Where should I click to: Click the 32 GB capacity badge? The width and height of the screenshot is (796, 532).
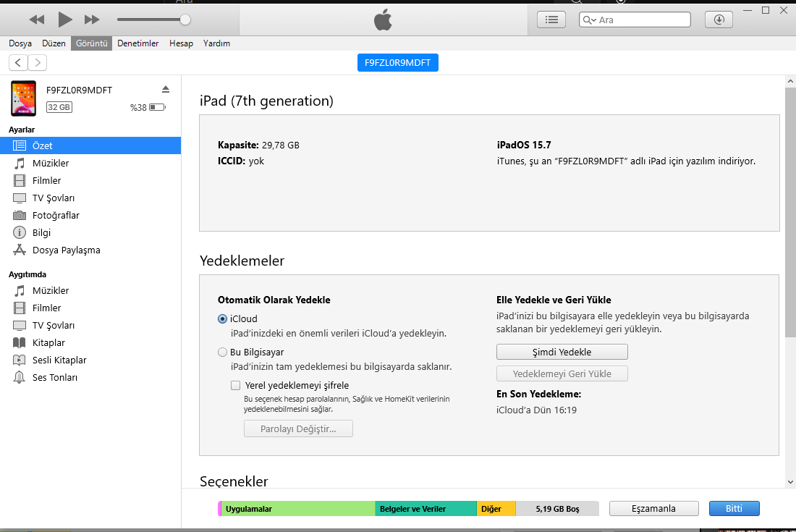tap(59, 107)
